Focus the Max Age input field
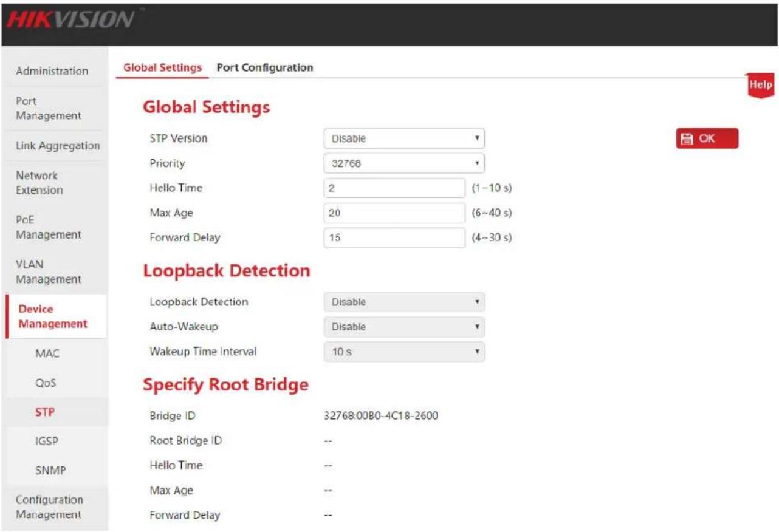This screenshot has height=532, width=779. [394, 213]
